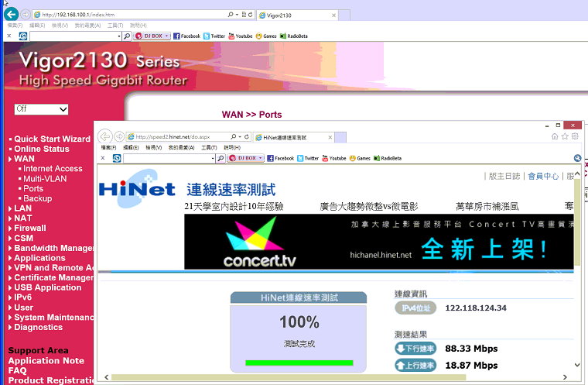Open last menu (H) in HiNet menu bar

232,148
